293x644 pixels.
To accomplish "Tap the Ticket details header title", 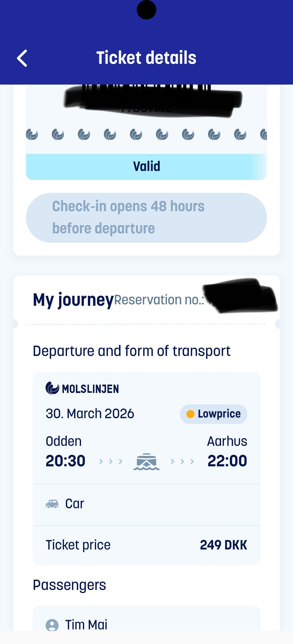I will 146,58.
